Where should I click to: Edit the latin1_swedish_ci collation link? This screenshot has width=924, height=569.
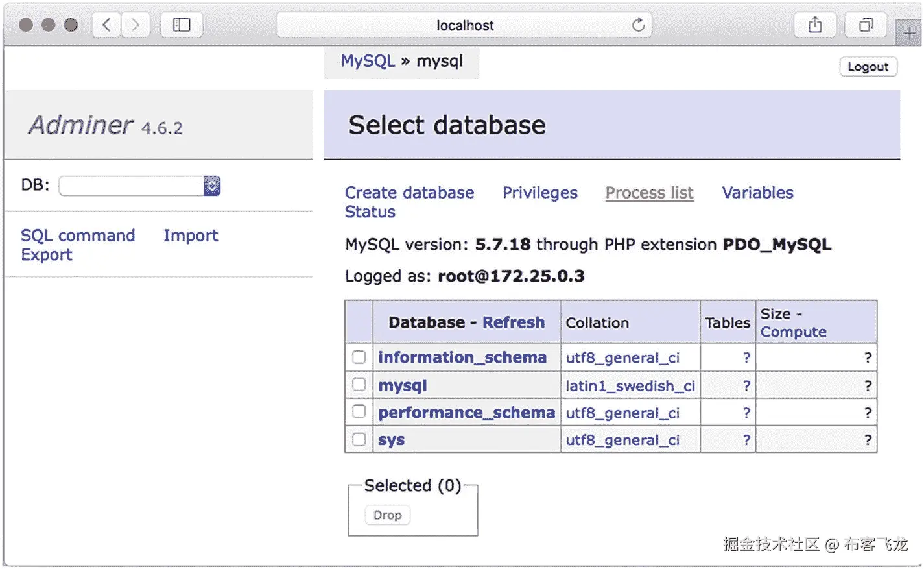pyautogui.click(x=630, y=386)
